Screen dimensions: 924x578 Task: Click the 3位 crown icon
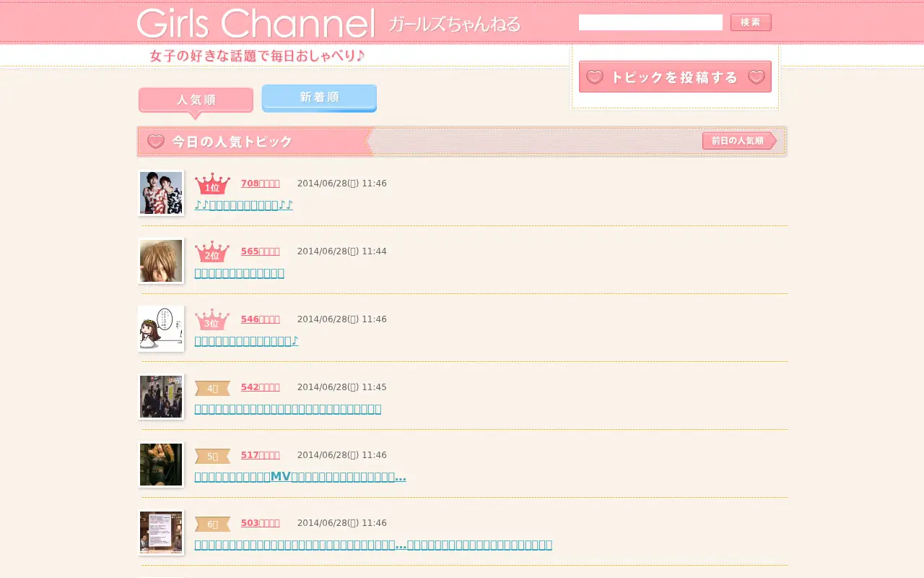point(212,319)
